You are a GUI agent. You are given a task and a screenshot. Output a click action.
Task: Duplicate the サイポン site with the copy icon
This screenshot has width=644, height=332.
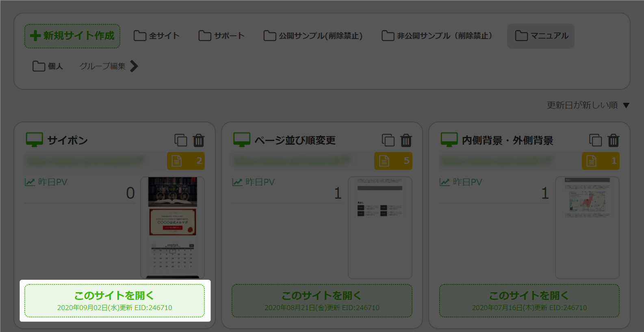click(x=181, y=140)
